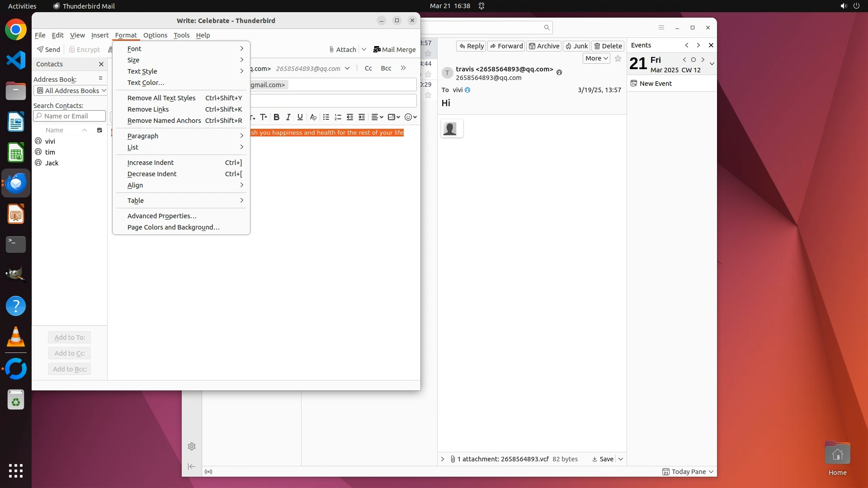Open the Text Color menu entry
868x488 pixels.
(146, 83)
